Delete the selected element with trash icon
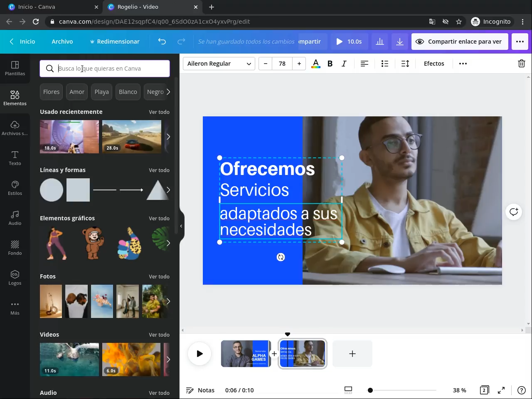Image resolution: width=532 pixels, height=399 pixels. 521,64
